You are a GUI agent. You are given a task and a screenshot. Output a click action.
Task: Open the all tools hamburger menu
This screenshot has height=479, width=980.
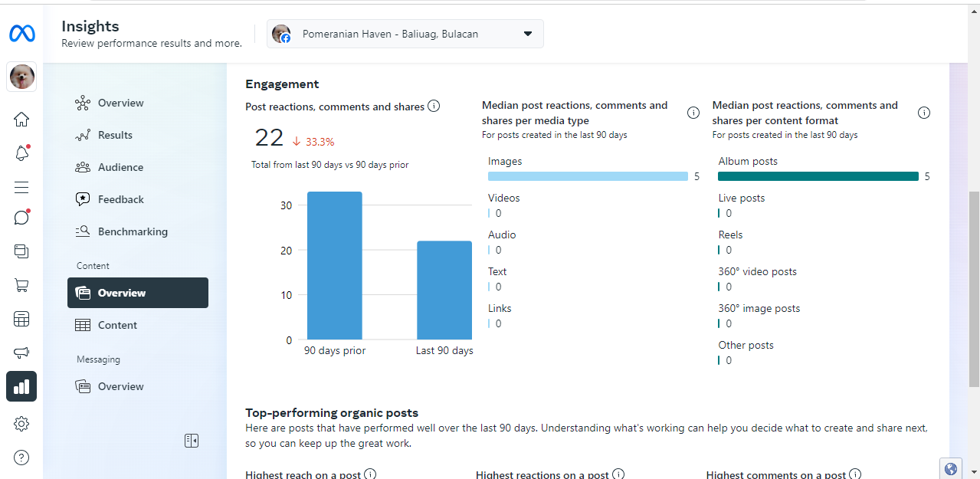point(21,187)
